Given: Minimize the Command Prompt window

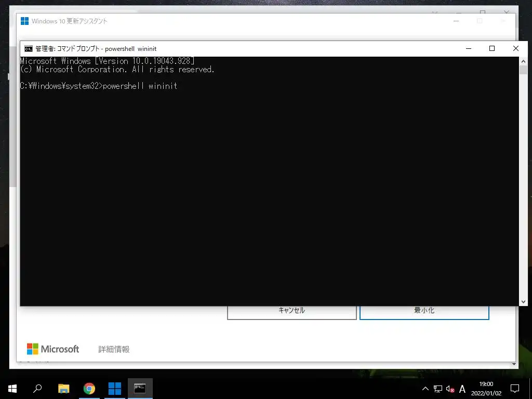Looking at the screenshot, I should (x=469, y=48).
